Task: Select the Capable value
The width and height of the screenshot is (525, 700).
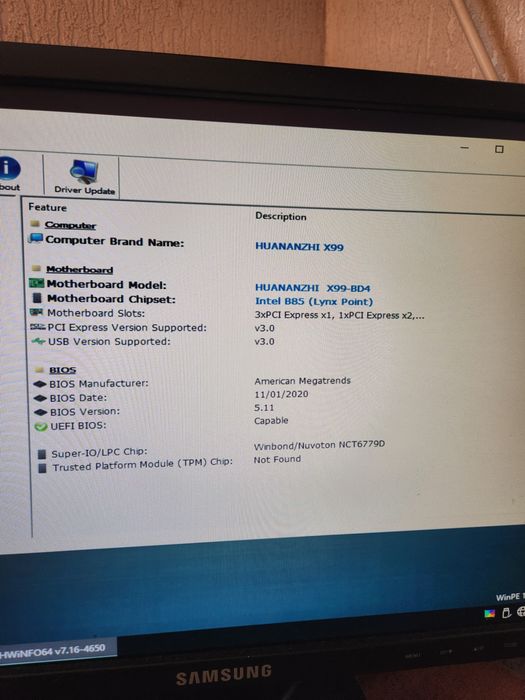Action: [271, 421]
